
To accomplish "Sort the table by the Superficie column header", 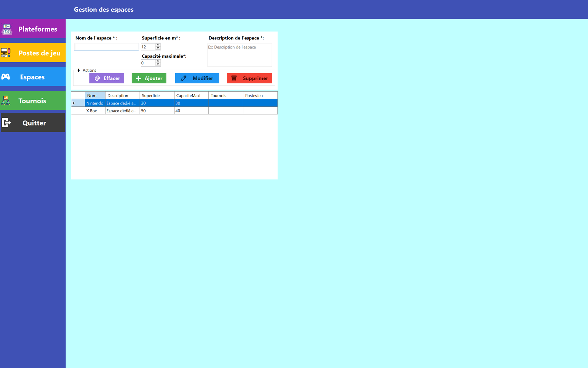I will coord(157,96).
